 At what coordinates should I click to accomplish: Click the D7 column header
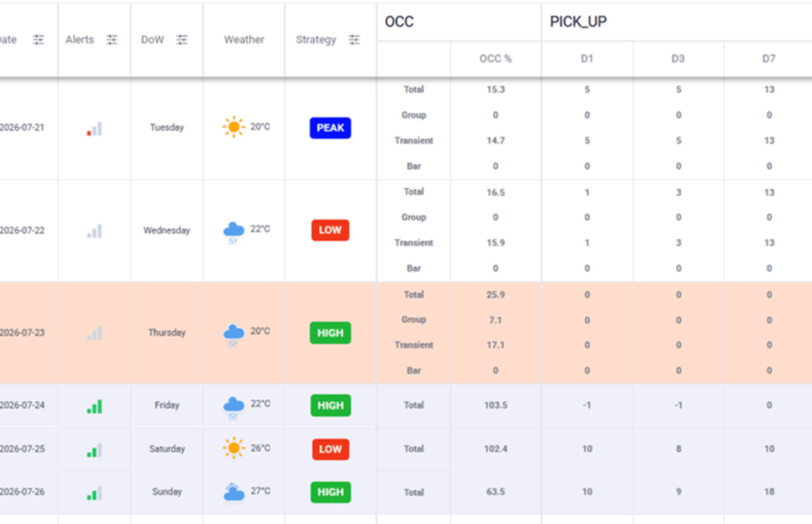point(769,59)
